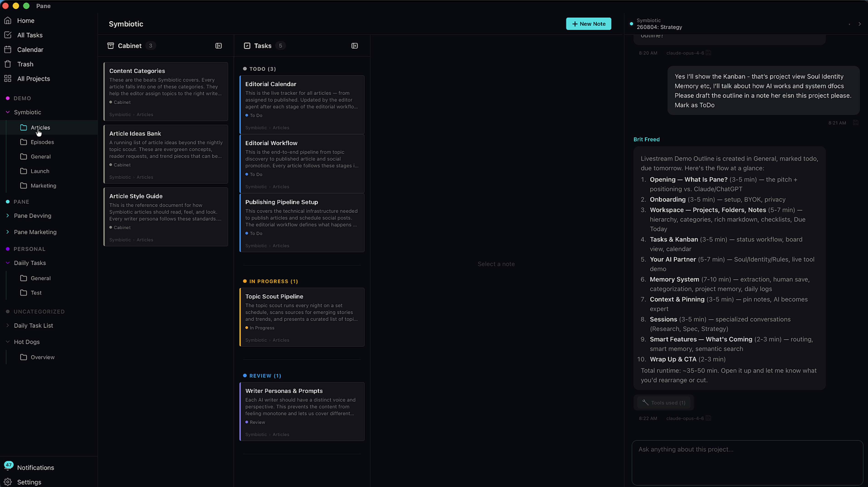Open the Article Ideas Bank note
The image size is (868, 487).
166,154
